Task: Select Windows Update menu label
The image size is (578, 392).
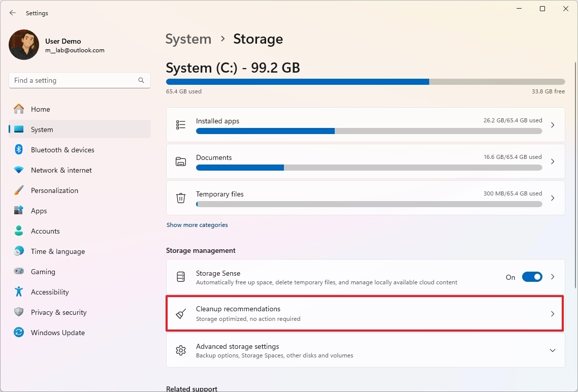Action: 58,332
